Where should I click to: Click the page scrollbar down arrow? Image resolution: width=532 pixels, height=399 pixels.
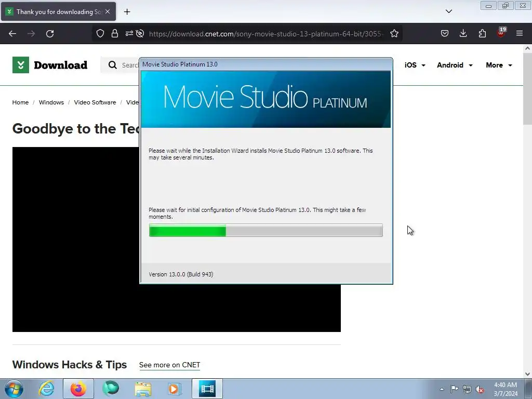[527, 374]
